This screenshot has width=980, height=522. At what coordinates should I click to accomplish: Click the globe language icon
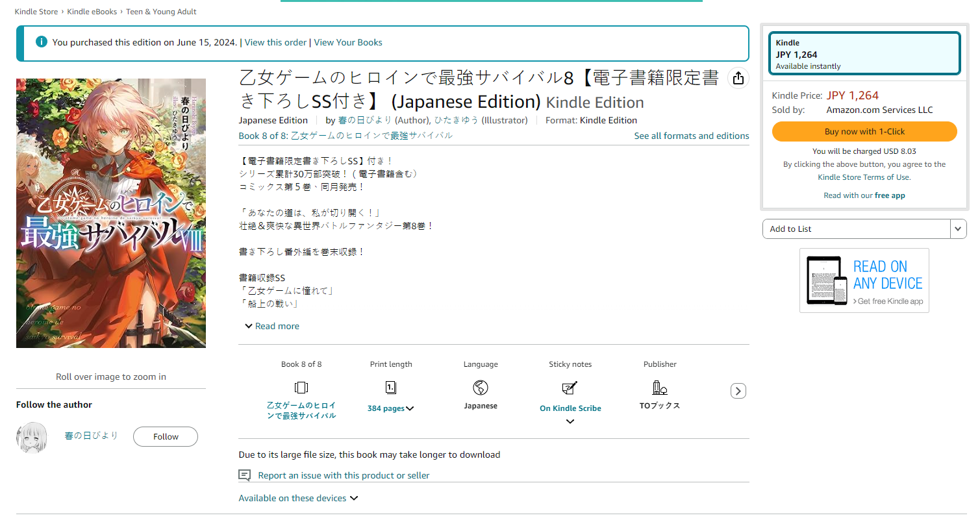480,388
